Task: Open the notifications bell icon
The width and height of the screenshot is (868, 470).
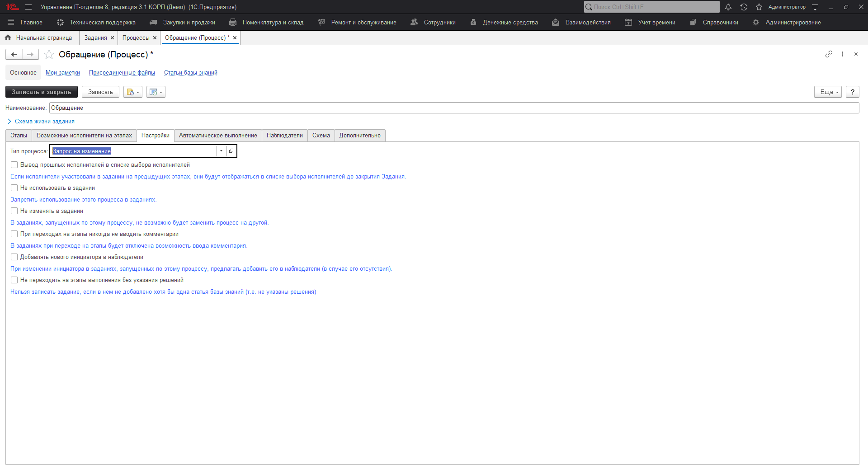Action: [x=728, y=7]
